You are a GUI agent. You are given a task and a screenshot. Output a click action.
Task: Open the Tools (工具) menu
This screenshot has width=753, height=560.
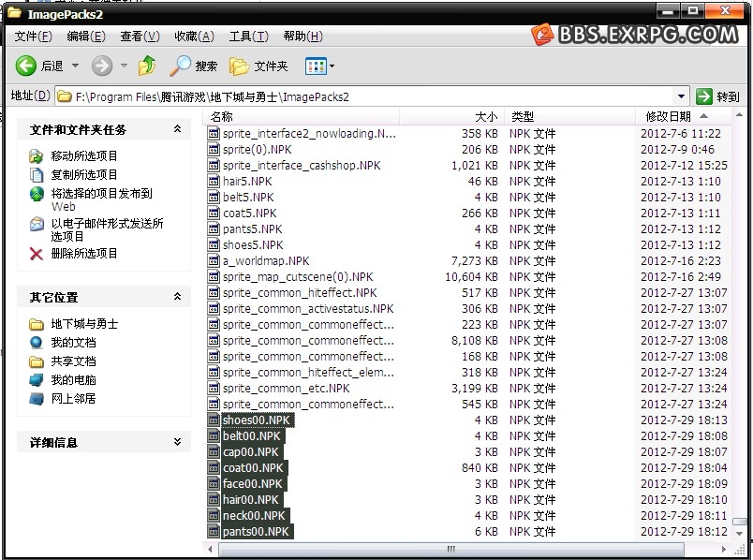[248, 37]
